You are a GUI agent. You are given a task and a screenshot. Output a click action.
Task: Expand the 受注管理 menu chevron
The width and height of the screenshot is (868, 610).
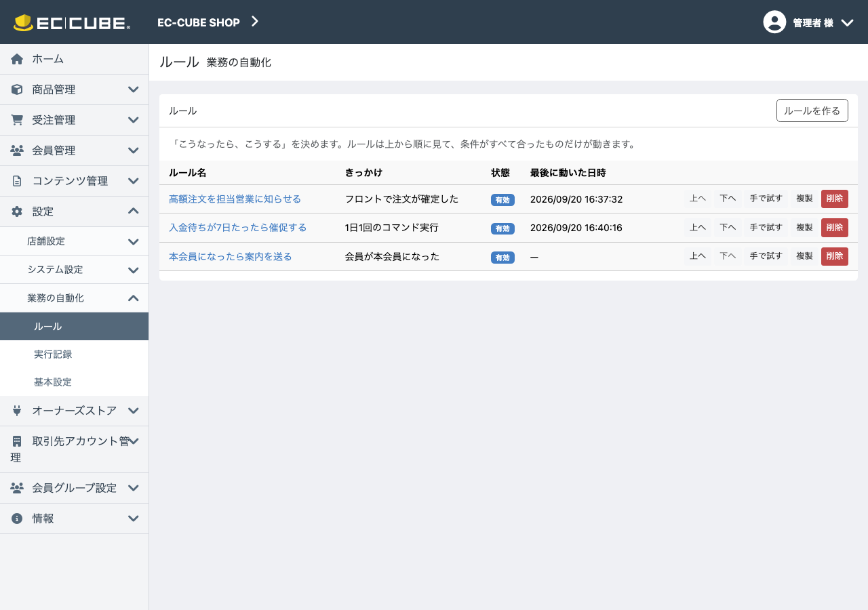[x=134, y=120]
